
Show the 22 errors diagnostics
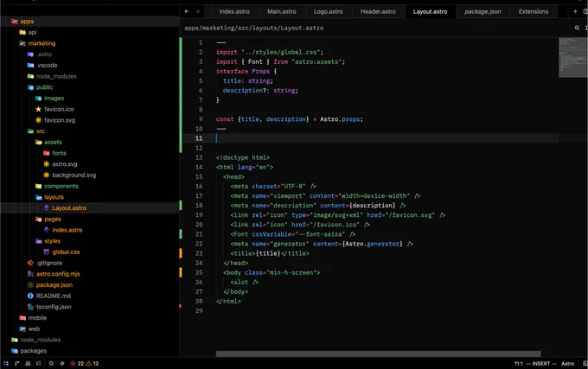pyautogui.click(x=77, y=363)
